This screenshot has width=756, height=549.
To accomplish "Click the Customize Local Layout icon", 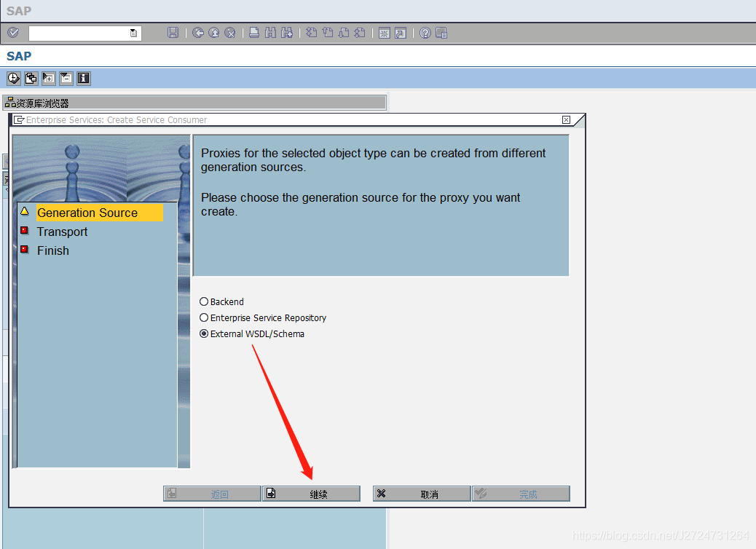I will [x=441, y=33].
